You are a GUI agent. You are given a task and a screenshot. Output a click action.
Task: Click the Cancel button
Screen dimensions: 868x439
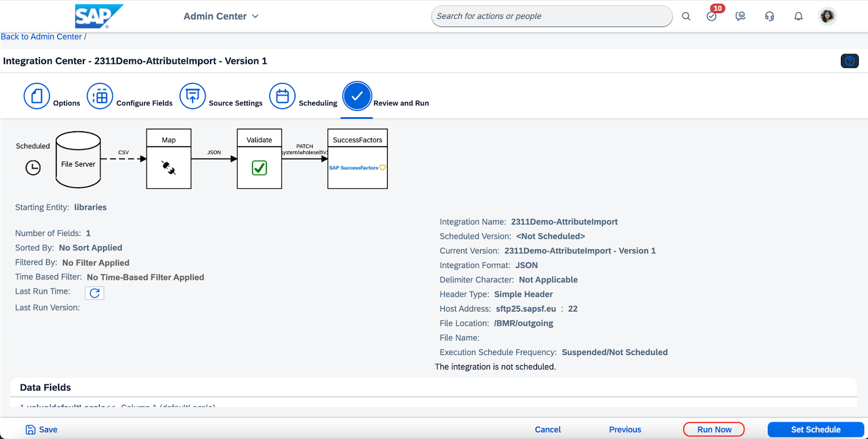click(x=548, y=429)
